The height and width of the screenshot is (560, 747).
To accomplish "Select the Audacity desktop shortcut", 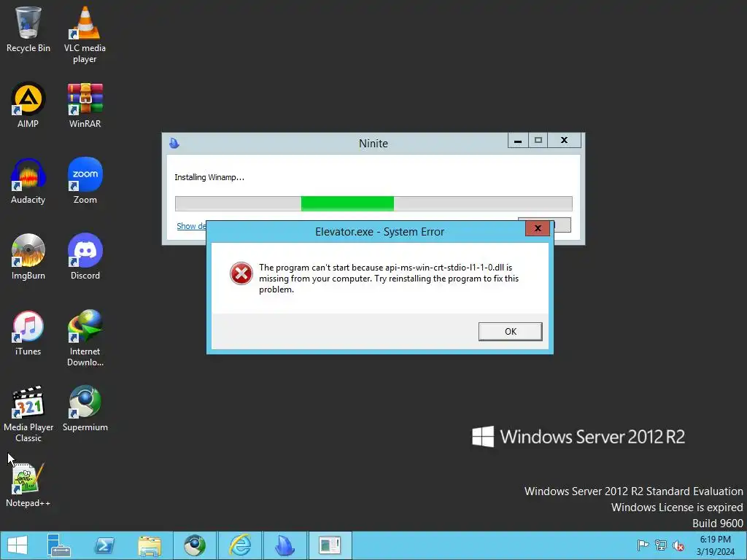I will tap(28, 181).
